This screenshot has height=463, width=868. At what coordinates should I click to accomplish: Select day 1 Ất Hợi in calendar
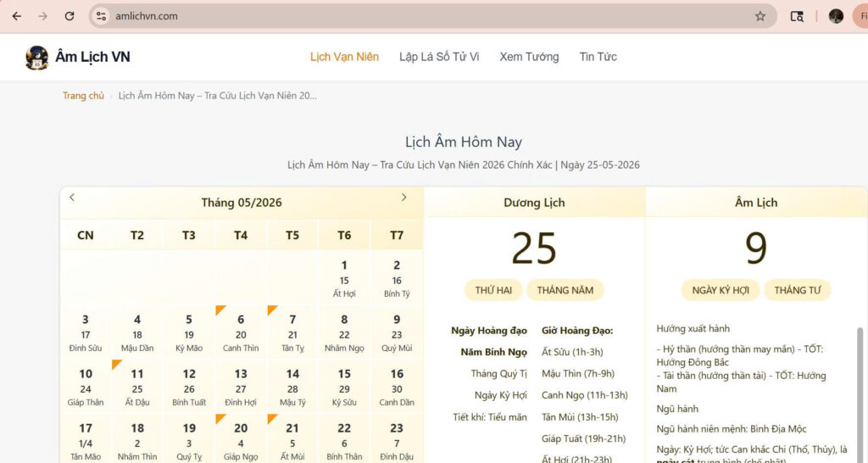[344, 278]
